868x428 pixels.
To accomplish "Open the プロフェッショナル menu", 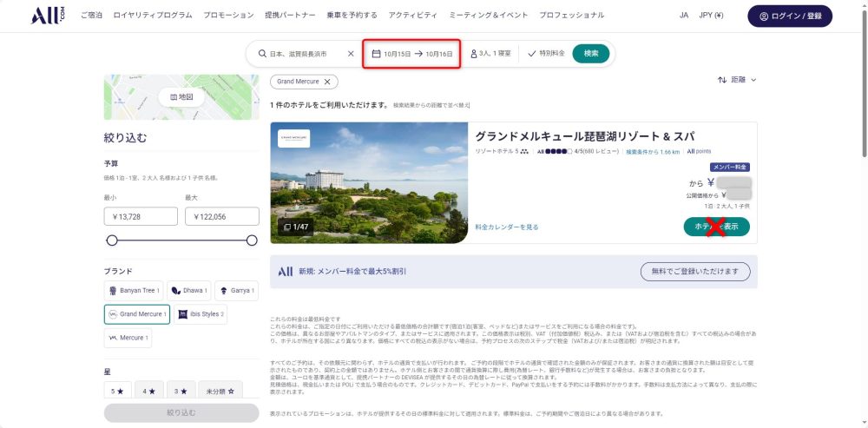I will pos(572,16).
